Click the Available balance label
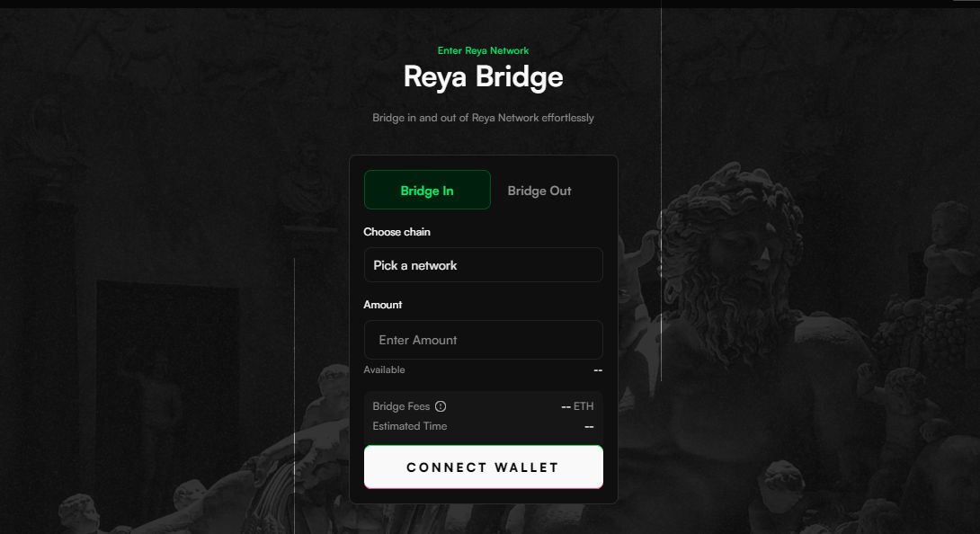 pos(385,369)
